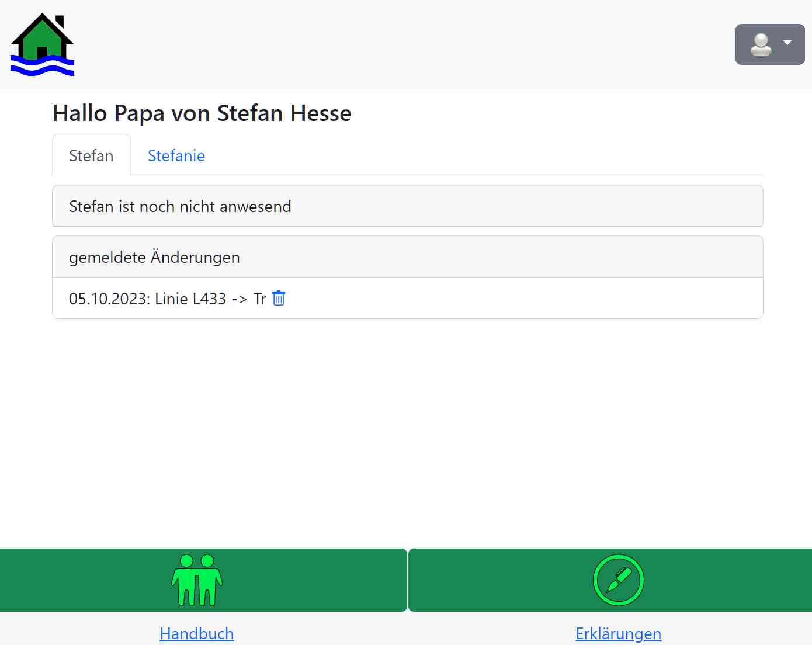The height and width of the screenshot is (645, 812).
Task: Expand the user menu dropdown caret
Action: (x=787, y=43)
